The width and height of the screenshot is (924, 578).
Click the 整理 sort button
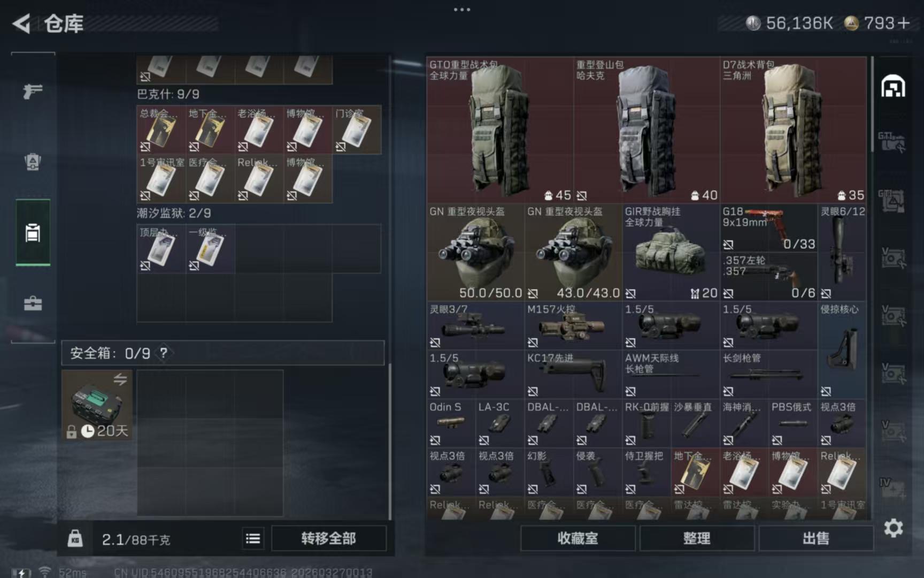[697, 538]
